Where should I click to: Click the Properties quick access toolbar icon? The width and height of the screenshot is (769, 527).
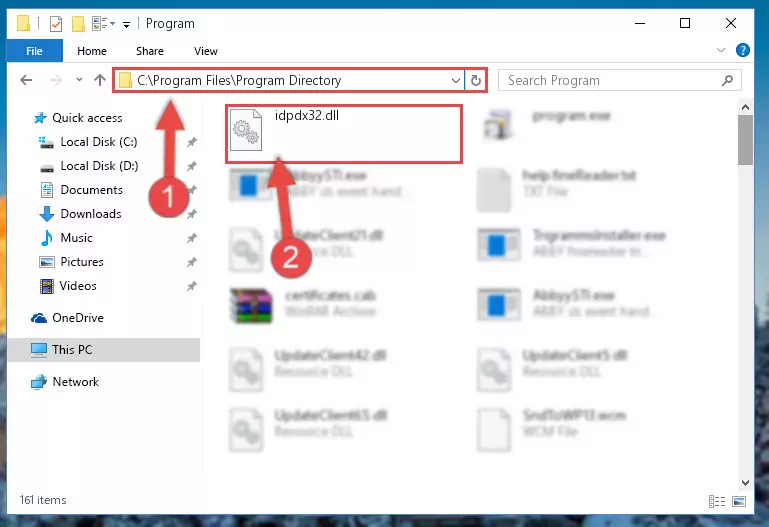coord(56,24)
